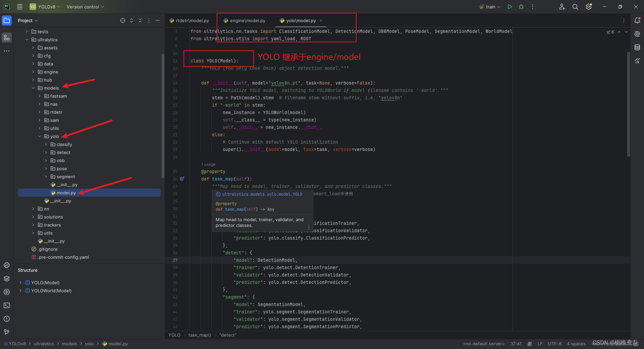
Task: Select opened file locate icon
Action: (123, 20)
